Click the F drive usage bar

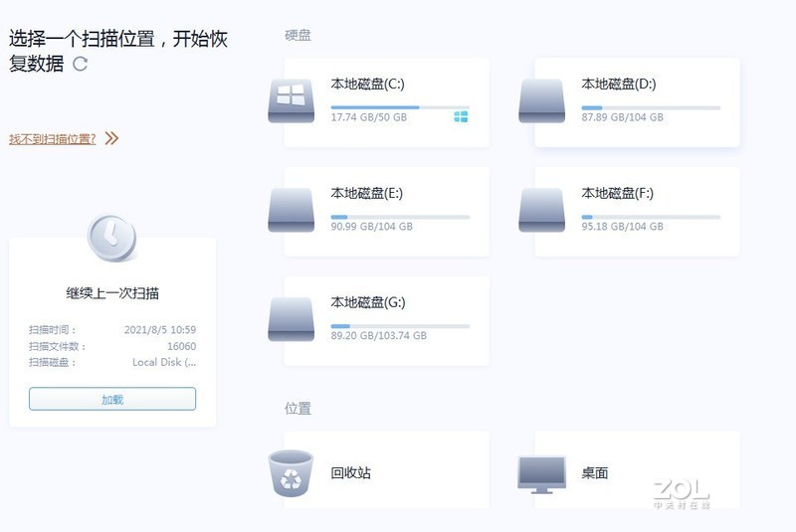coord(651,217)
